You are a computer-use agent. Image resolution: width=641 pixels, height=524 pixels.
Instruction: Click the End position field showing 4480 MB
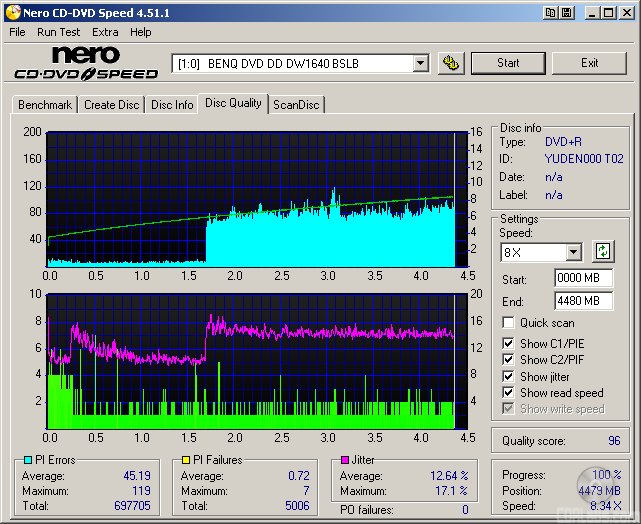point(583,300)
